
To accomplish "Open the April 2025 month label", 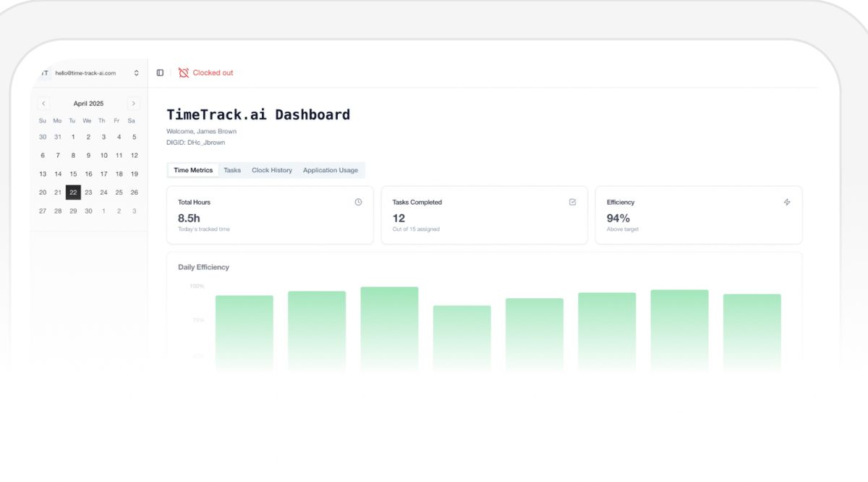I will [88, 103].
